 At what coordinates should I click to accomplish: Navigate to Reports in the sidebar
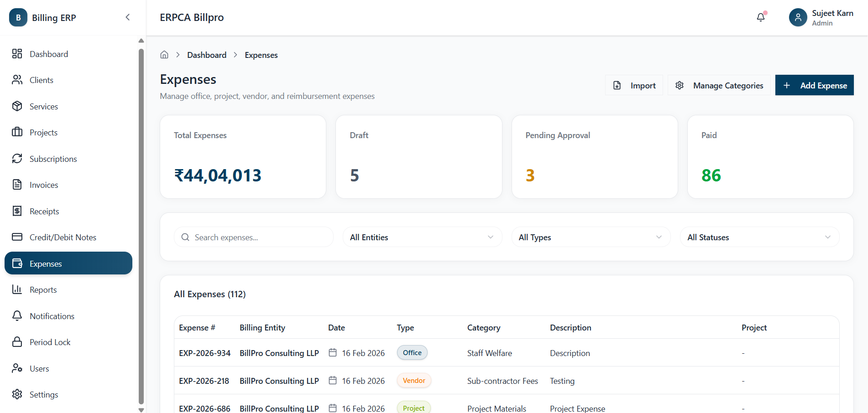(x=43, y=290)
